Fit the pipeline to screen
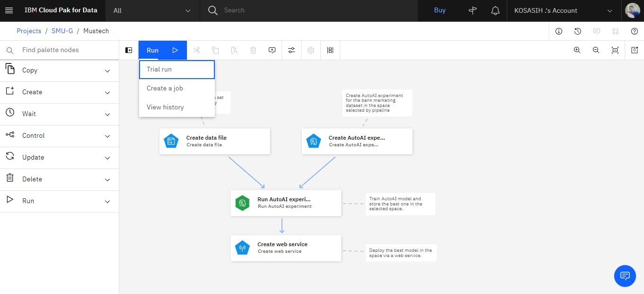 point(615,50)
